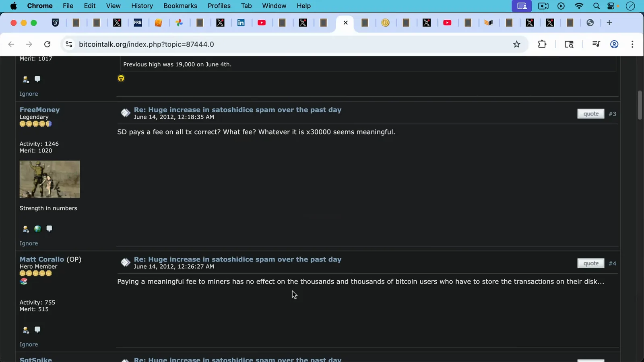Open permalink #4
The width and height of the screenshot is (644, 362).
(x=612, y=263)
